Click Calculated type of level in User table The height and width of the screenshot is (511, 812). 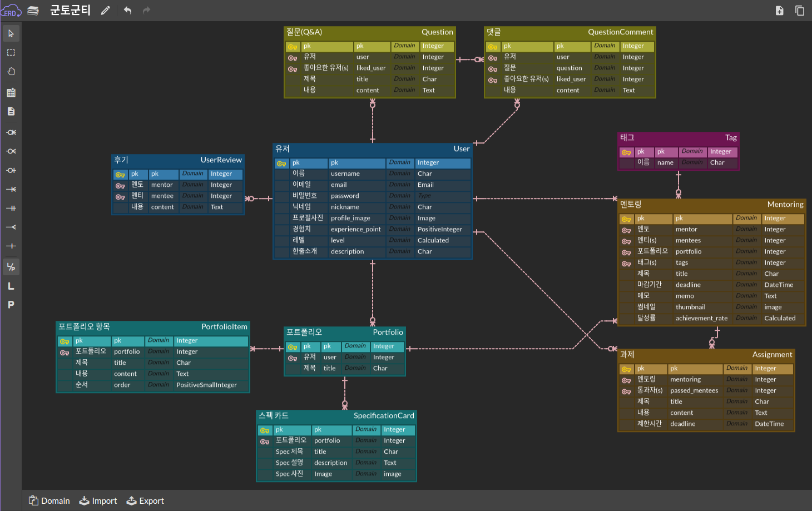click(433, 241)
